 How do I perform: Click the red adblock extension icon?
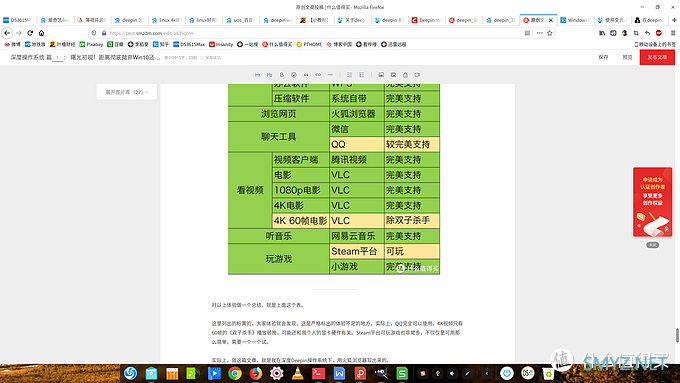coord(659,33)
